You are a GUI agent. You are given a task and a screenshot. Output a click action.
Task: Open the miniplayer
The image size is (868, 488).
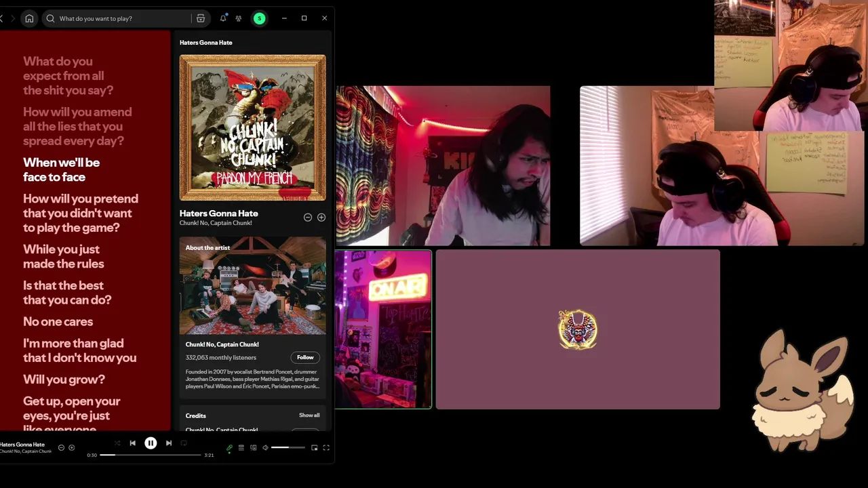point(314,447)
